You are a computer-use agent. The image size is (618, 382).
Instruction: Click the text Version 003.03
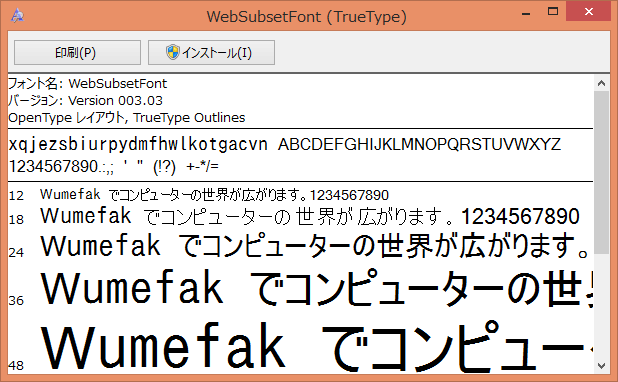115,101
